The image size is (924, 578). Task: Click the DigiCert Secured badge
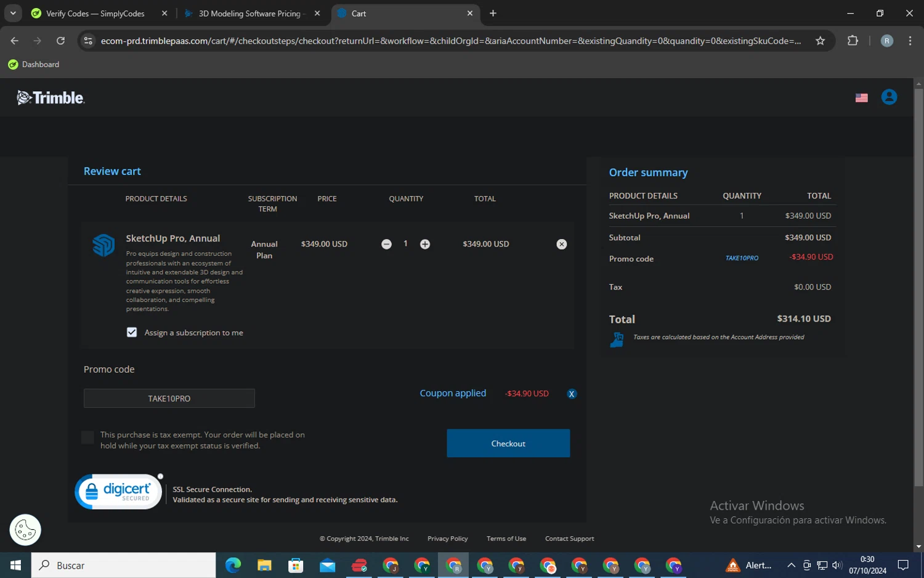(x=118, y=492)
